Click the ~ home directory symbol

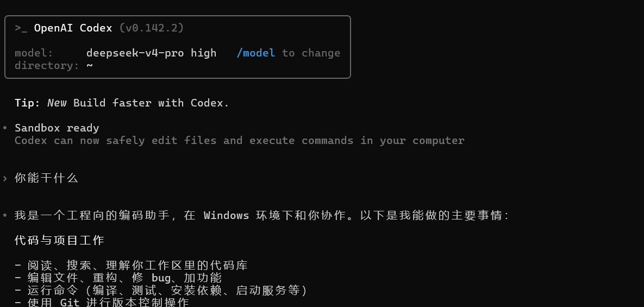click(90, 65)
